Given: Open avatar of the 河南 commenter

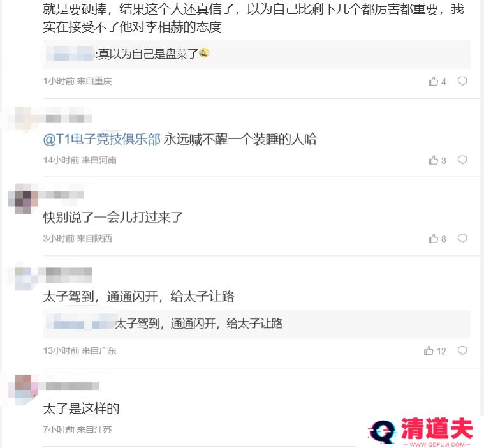Looking at the screenshot, I should [x=23, y=118].
